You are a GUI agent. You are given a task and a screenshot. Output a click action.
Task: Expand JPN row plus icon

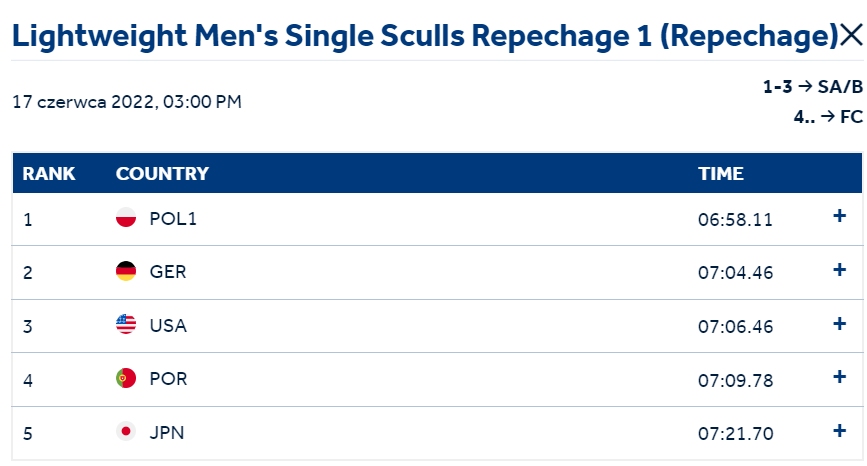[x=839, y=431]
